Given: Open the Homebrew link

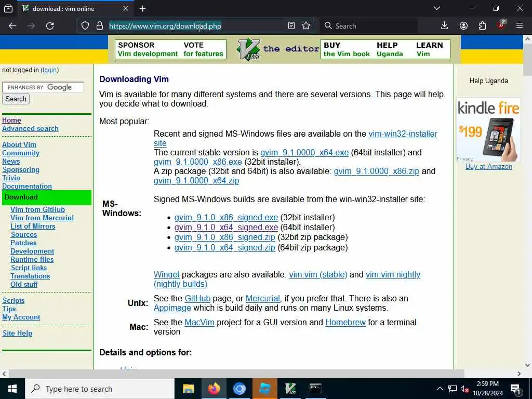Looking at the screenshot, I should coord(345,322).
